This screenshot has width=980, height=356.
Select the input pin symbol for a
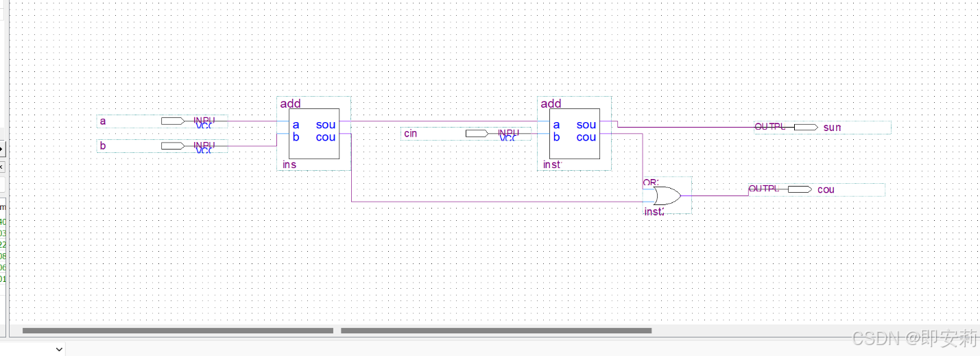click(173, 121)
